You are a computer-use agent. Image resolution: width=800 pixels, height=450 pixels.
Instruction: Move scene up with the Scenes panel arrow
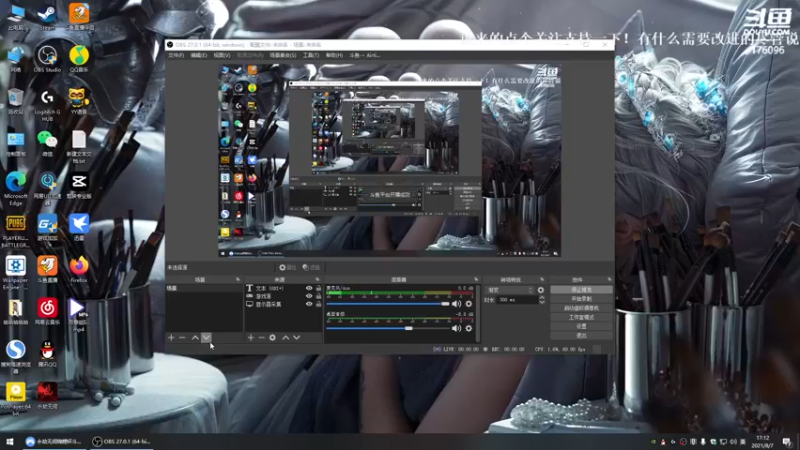[x=195, y=337]
